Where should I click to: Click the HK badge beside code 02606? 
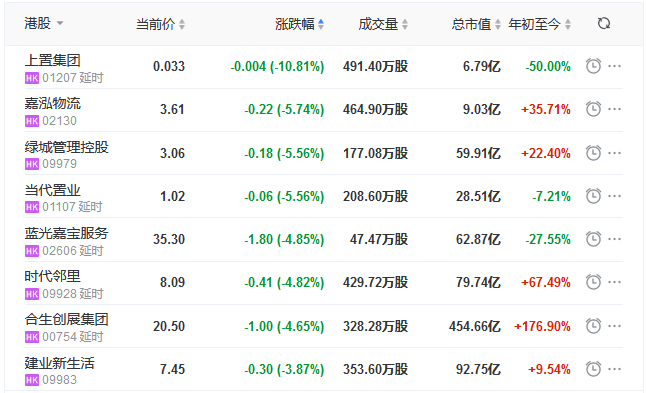[32, 251]
